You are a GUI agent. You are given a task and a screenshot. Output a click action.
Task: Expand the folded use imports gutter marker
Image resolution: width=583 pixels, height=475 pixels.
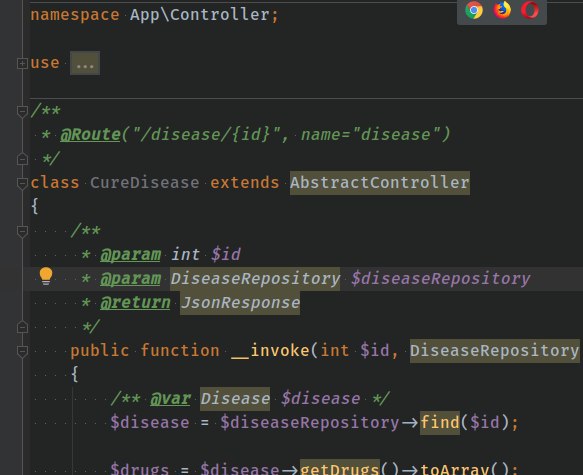[22, 64]
